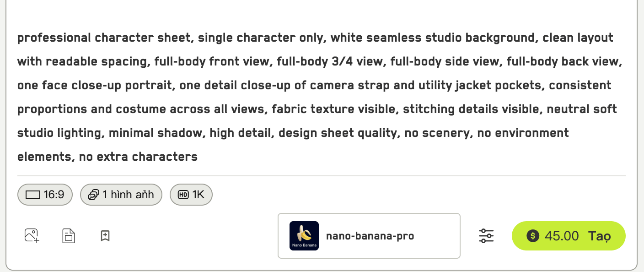Image resolution: width=644 pixels, height=272 pixels.
Task: Open the prompt template document icon
Action: [x=69, y=235]
